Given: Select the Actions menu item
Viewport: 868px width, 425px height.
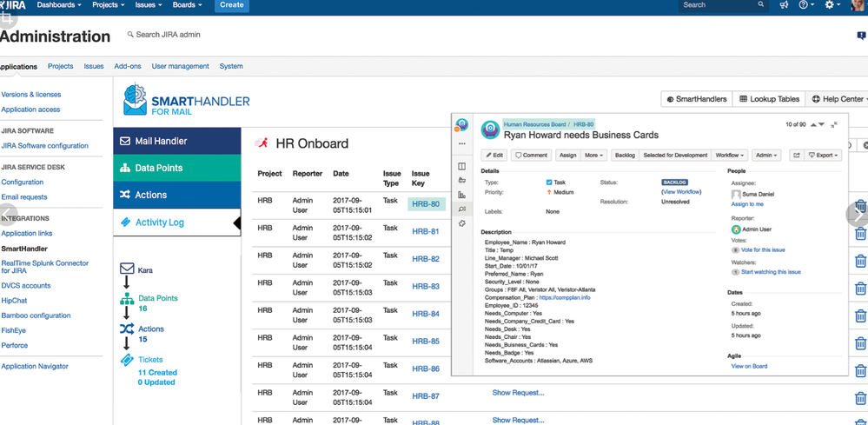Looking at the screenshot, I should [x=177, y=195].
